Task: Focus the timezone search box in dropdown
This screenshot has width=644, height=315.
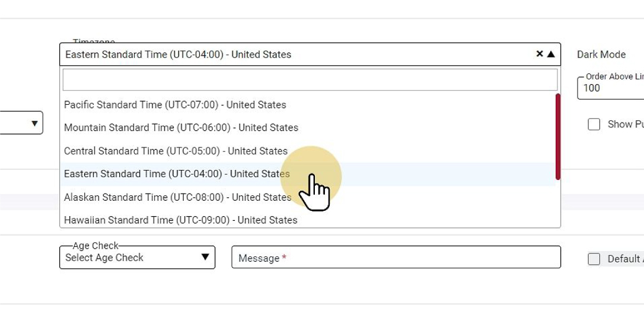Action: pos(310,79)
